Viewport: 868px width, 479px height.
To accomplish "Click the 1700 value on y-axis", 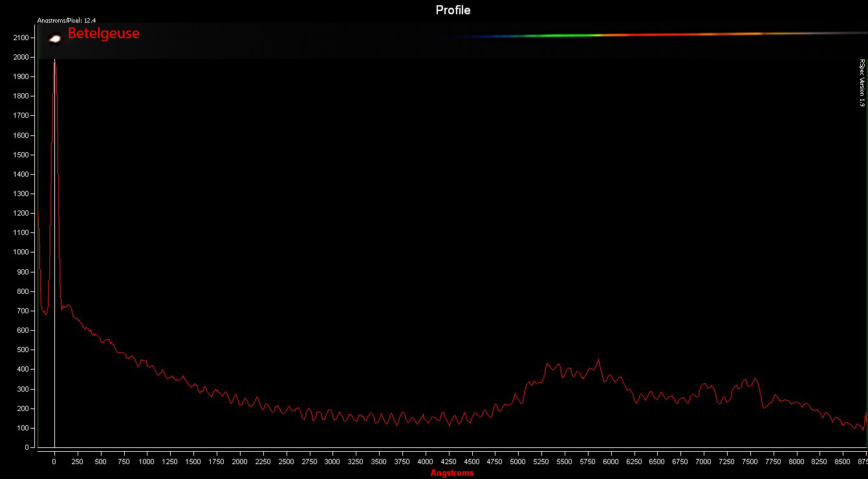I will pyautogui.click(x=21, y=115).
